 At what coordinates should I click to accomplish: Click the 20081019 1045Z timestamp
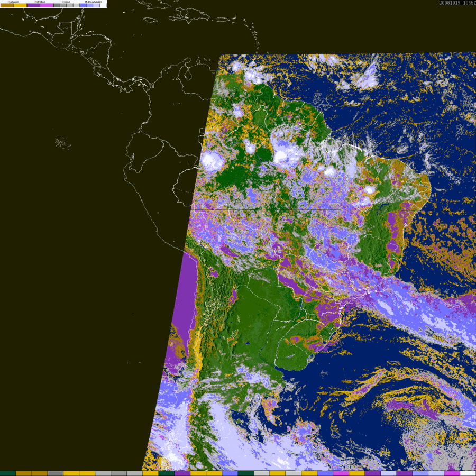pyautogui.click(x=457, y=3)
